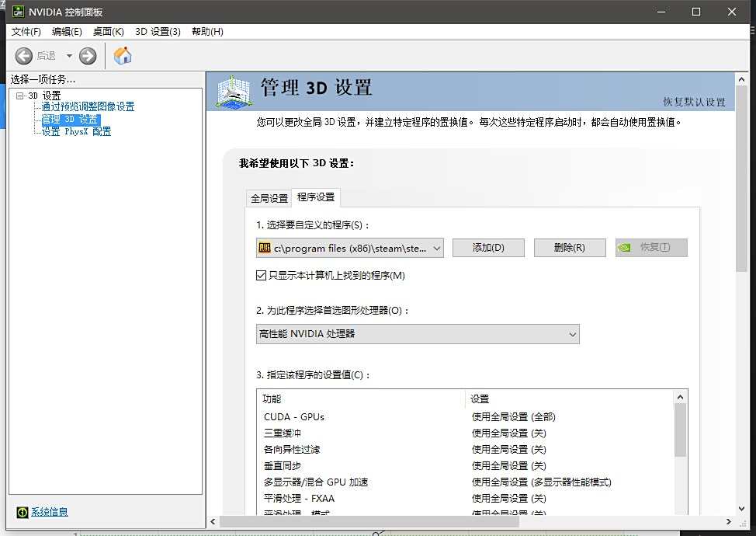Screen dimensions: 756x536
Task: Open the 高性能 NVIDIA 处理器 dropdown
Action: 418,334
